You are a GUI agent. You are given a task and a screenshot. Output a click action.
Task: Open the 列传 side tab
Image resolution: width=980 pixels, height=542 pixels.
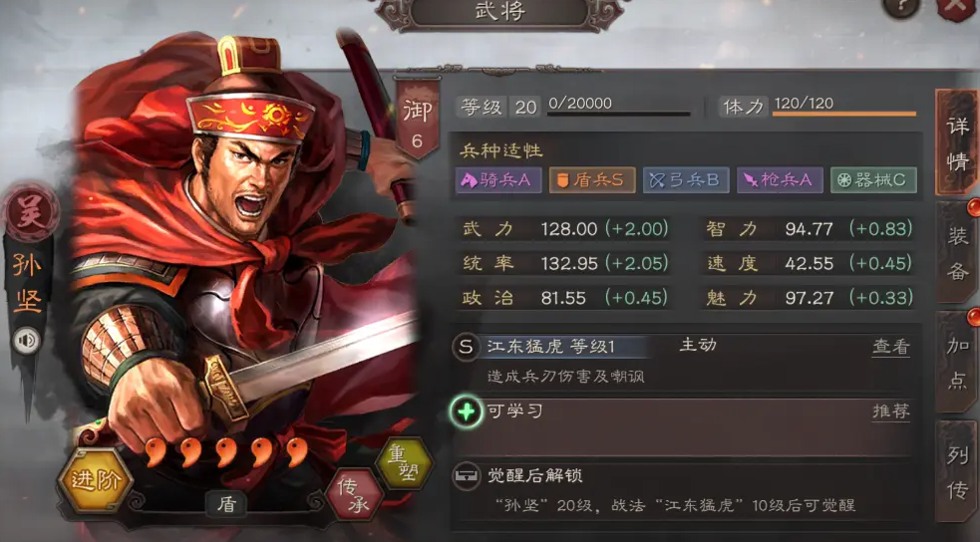tap(957, 472)
